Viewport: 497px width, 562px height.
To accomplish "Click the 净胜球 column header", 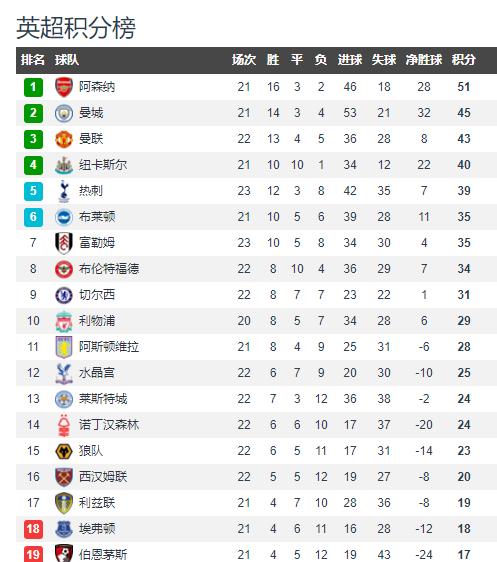I will (x=424, y=59).
